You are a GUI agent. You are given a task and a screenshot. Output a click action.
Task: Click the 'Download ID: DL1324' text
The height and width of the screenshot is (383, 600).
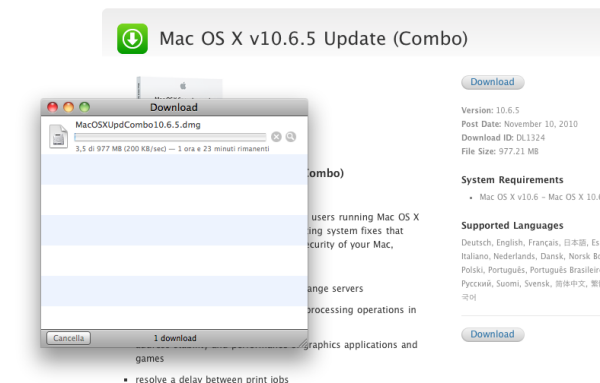[503, 138]
